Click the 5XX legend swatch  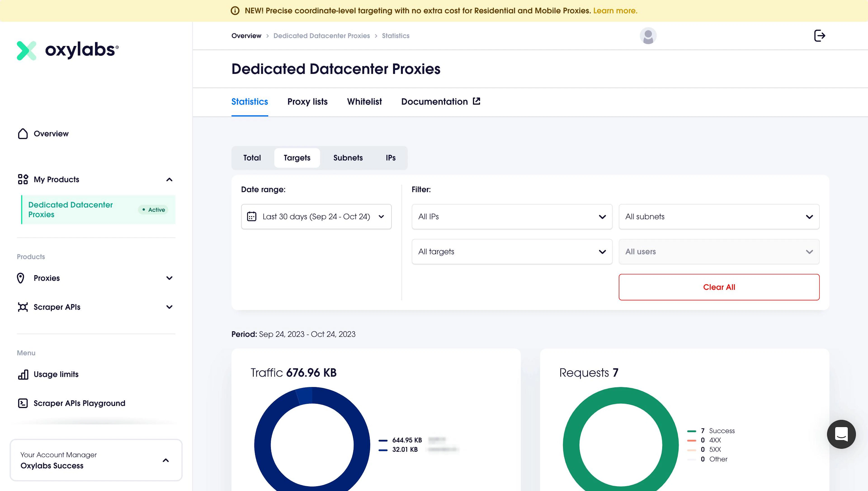click(691, 450)
